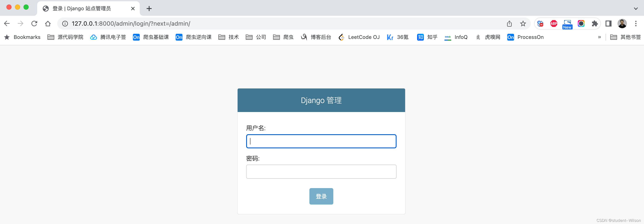Open the Bookmarks star shortcut
The height and width of the screenshot is (224, 644).
(x=22, y=37)
